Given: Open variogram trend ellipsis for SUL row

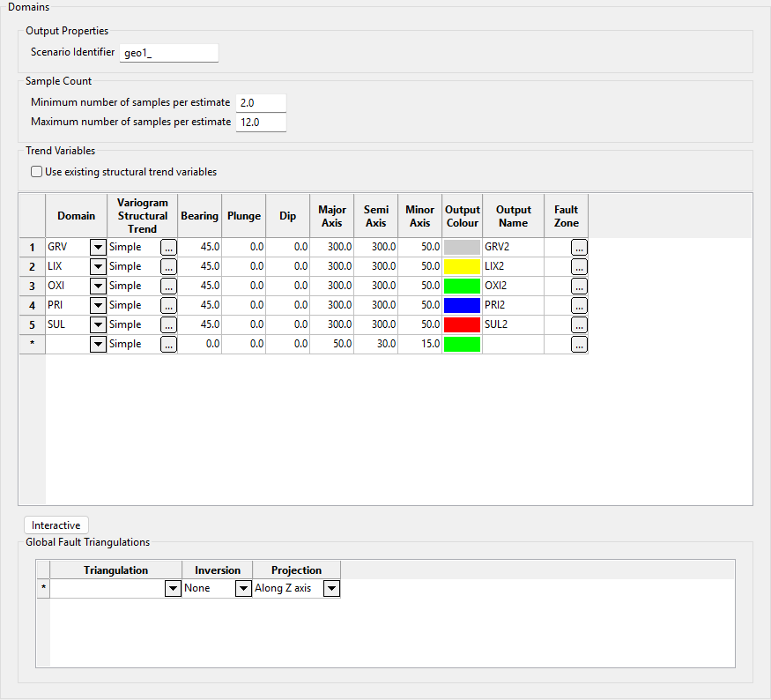Looking at the screenshot, I should click(168, 325).
